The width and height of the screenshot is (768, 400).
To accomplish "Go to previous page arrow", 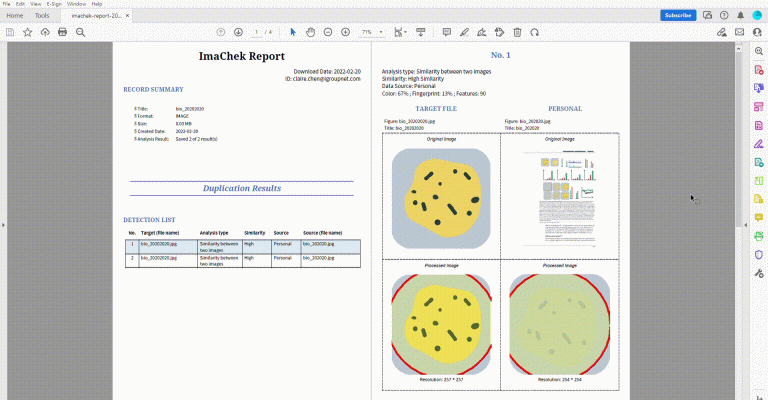I will click(x=221, y=32).
